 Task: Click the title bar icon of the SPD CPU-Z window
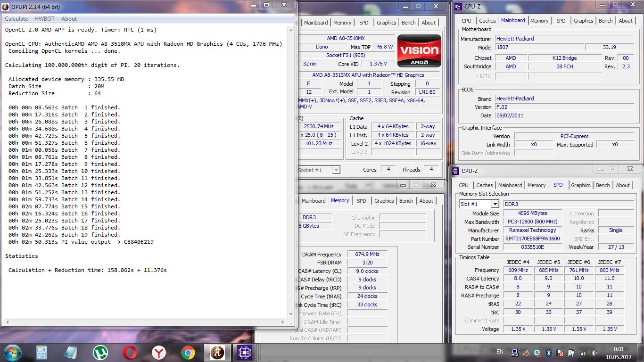pos(456,171)
